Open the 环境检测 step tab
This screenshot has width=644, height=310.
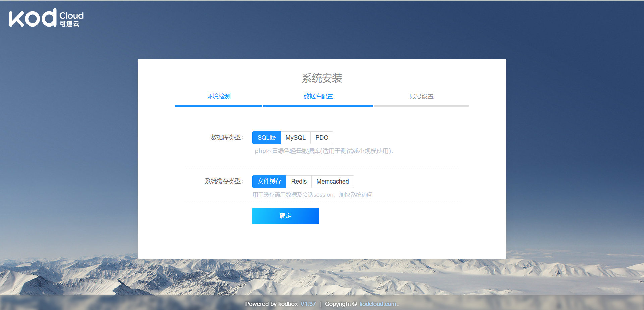pyautogui.click(x=218, y=96)
